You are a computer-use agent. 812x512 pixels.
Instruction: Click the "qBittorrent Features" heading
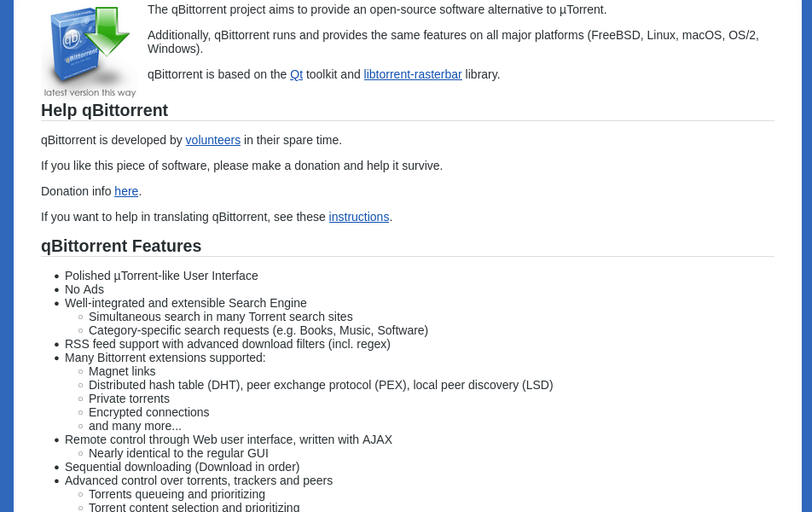click(121, 246)
